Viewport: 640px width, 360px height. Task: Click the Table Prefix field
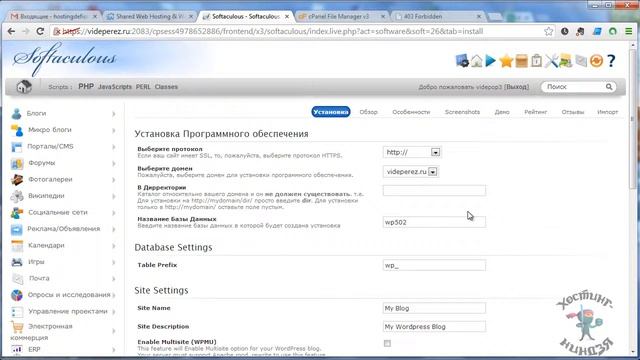click(434, 265)
